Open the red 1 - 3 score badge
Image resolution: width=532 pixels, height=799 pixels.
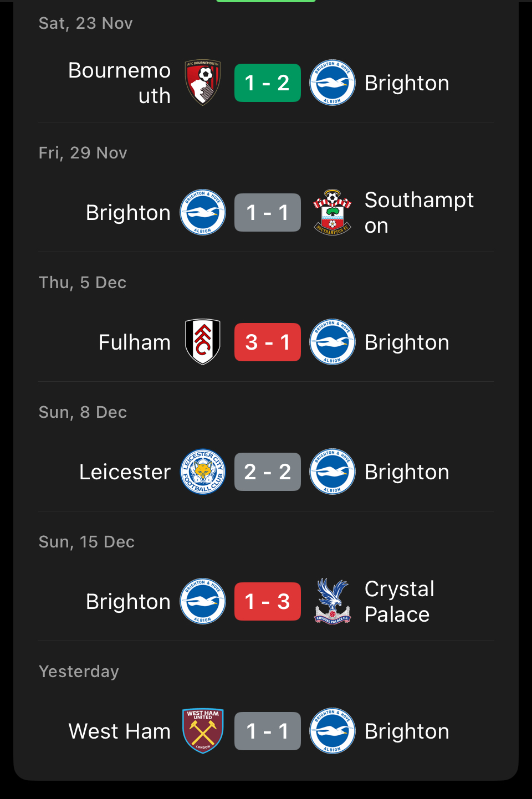pos(268,602)
